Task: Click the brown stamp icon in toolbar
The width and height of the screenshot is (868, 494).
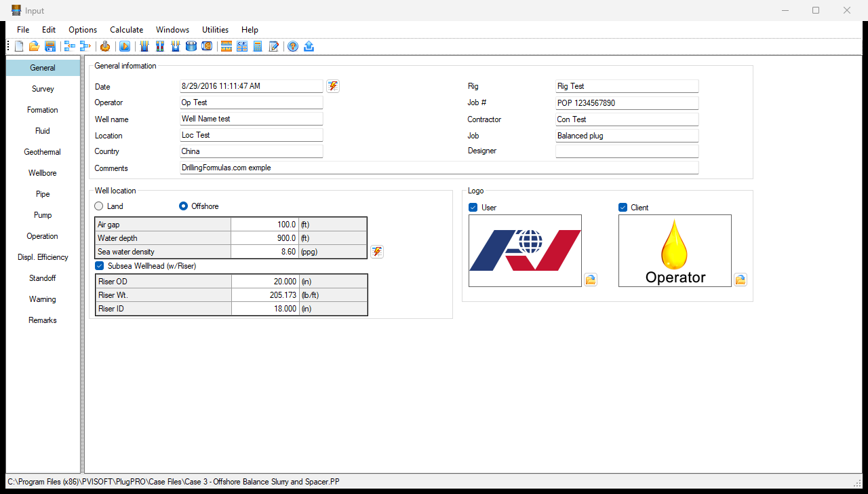Action: click(x=105, y=46)
